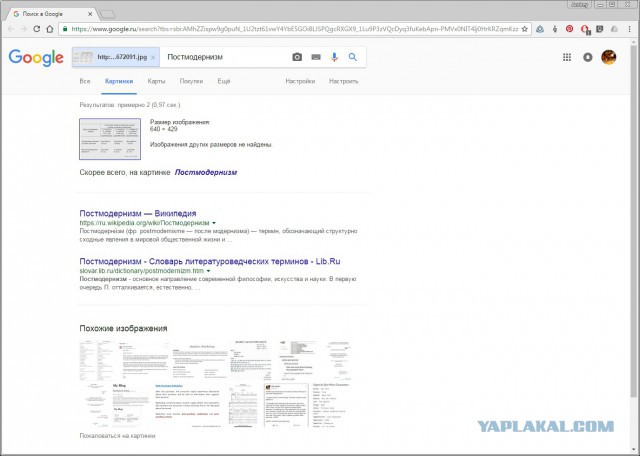Image resolution: width=640 pixels, height=456 pixels.
Task: Switch to the 'Все' results tab
Action: tap(85, 81)
